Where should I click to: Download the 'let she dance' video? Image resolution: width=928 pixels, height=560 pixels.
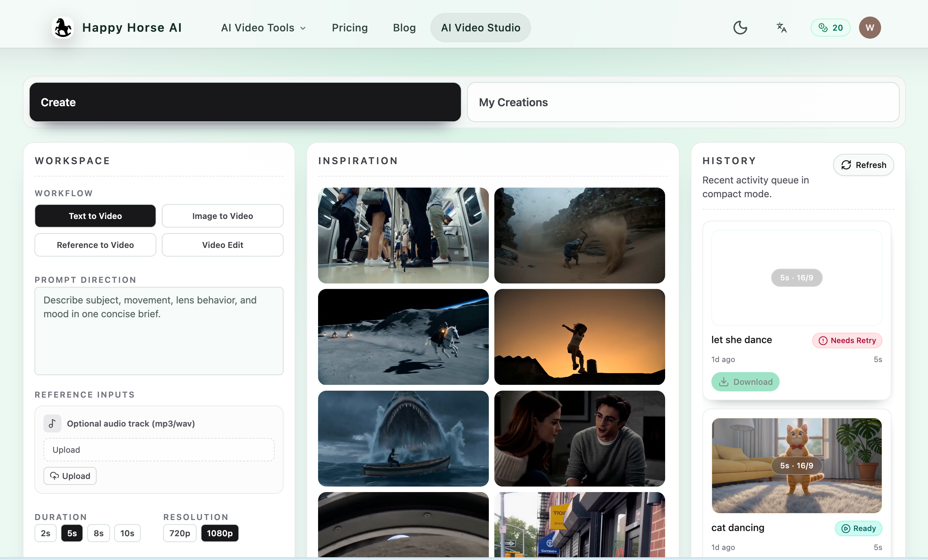pos(745,382)
